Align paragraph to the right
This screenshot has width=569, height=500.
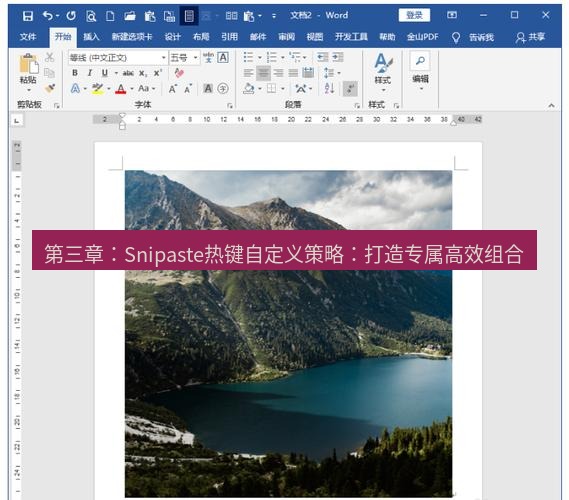point(278,73)
